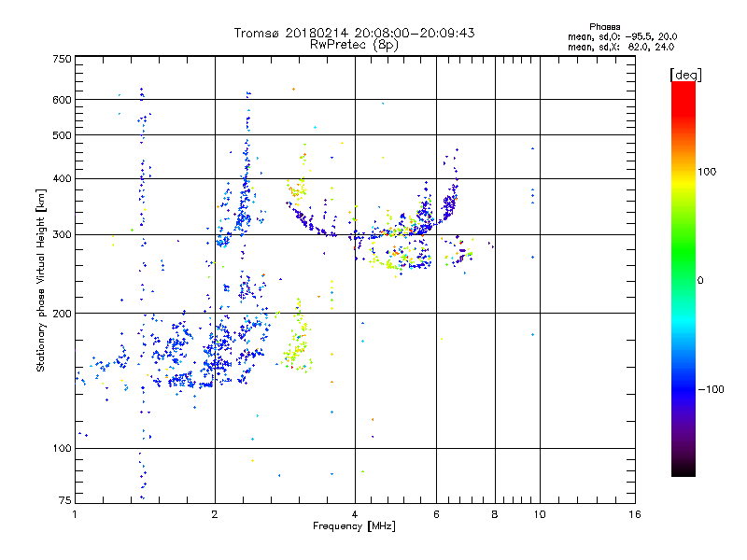Click the y-axis tick label '100'
Image resolution: width=747 pixels, height=560 pixels.
[x=63, y=449]
